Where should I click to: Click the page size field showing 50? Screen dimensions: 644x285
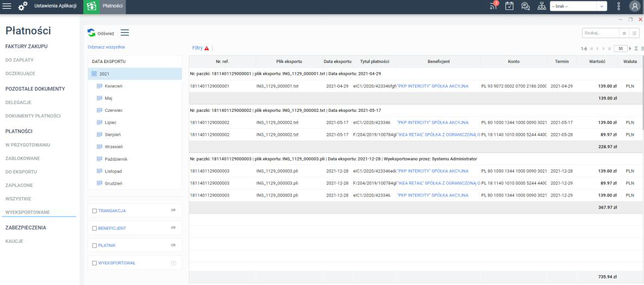pyautogui.click(x=621, y=48)
